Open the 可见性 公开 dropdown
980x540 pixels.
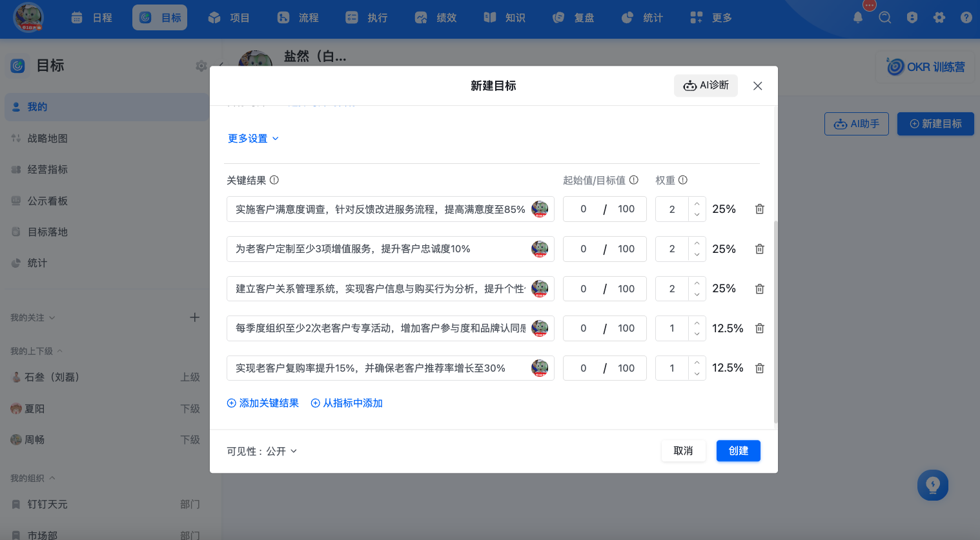click(x=261, y=451)
